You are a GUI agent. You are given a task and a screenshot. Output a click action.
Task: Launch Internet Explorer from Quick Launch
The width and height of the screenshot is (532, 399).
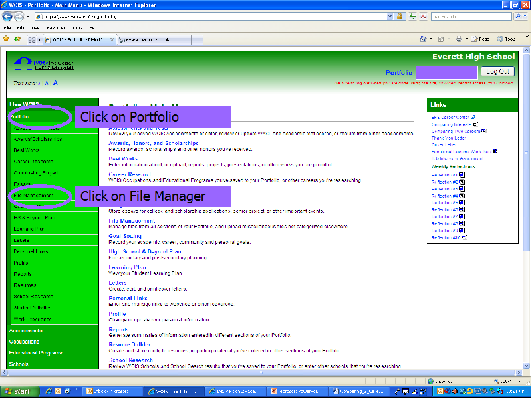[49, 392]
